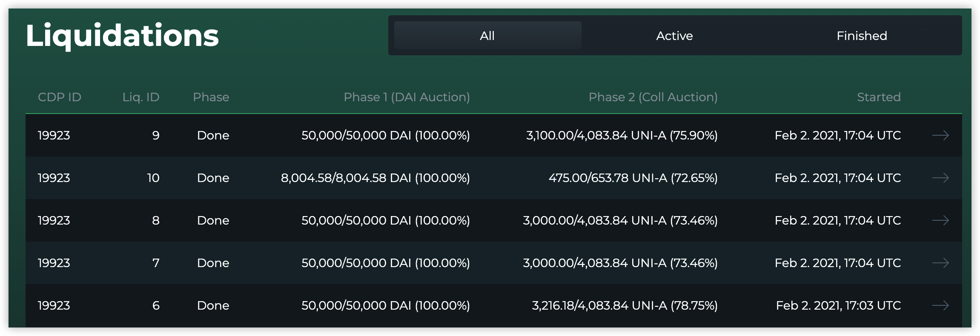
Task: Click arrow icon for liquidation 6
Action: tap(940, 305)
